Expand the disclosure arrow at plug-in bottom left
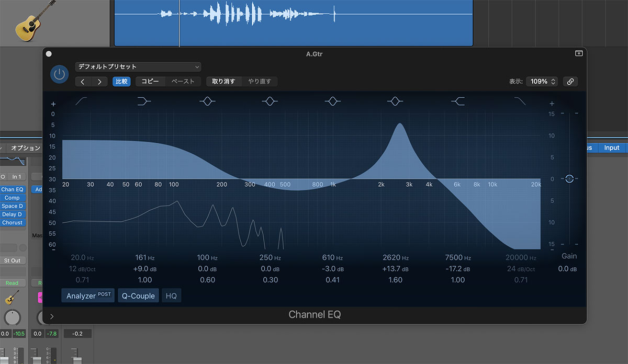The width and height of the screenshot is (628, 364). click(51, 316)
